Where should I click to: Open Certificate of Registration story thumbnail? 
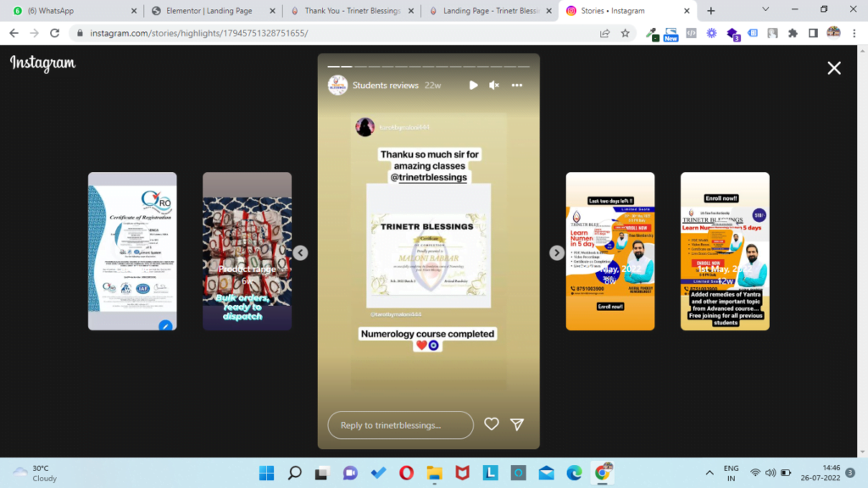click(132, 252)
